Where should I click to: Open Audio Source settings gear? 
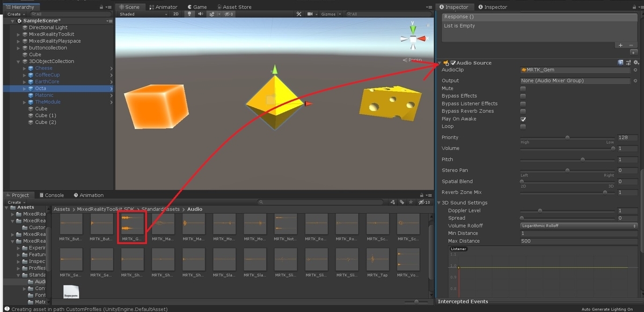(636, 63)
